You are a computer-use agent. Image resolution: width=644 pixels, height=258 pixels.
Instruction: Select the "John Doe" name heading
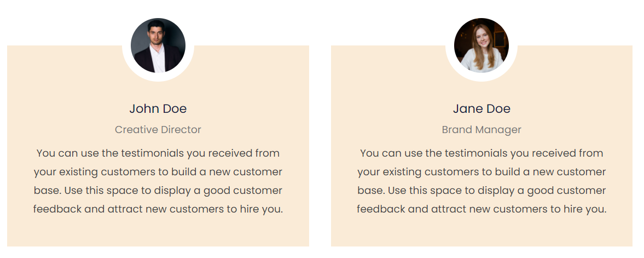point(158,108)
